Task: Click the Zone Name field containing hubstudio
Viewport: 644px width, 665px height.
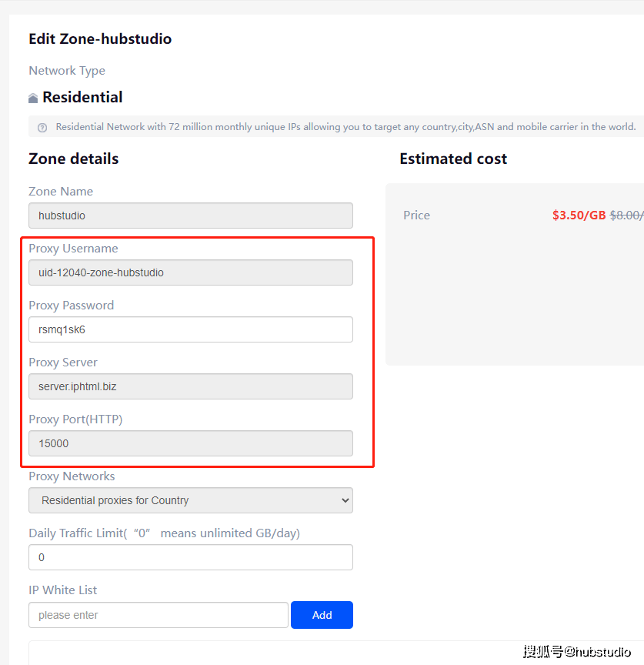Action: [190, 216]
